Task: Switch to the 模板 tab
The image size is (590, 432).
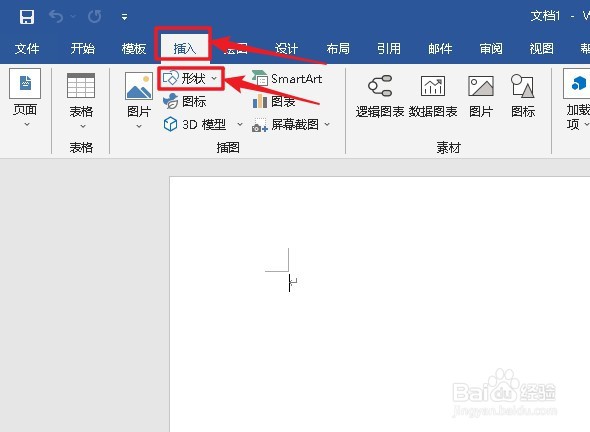Action: [x=134, y=49]
